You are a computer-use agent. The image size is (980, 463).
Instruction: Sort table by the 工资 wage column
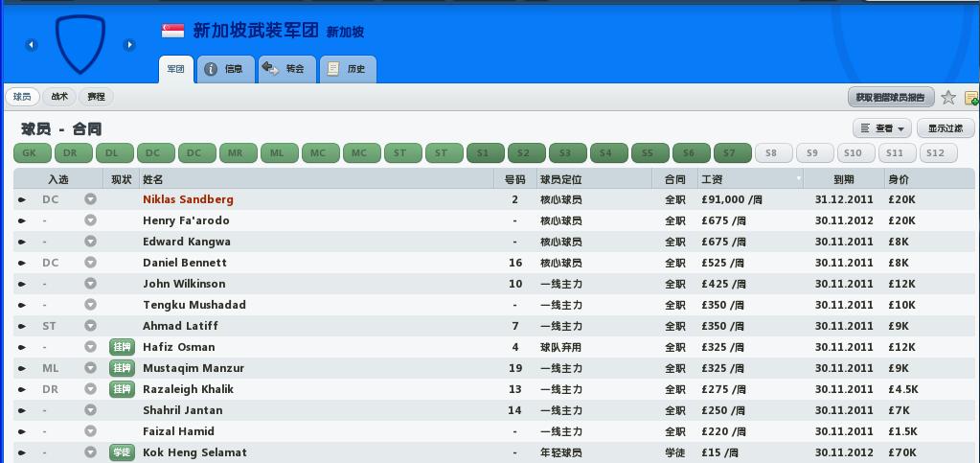[749, 179]
